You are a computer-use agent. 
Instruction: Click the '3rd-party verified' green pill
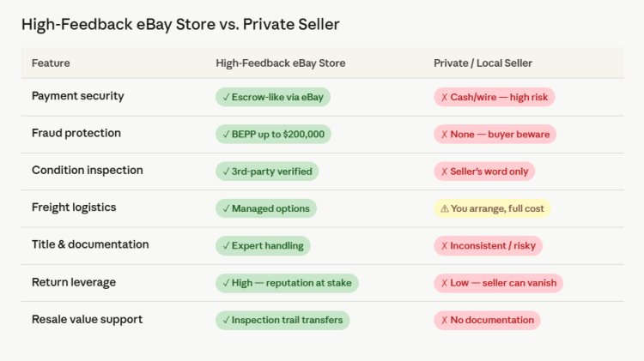pyautogui.click(x=267, y=171)
